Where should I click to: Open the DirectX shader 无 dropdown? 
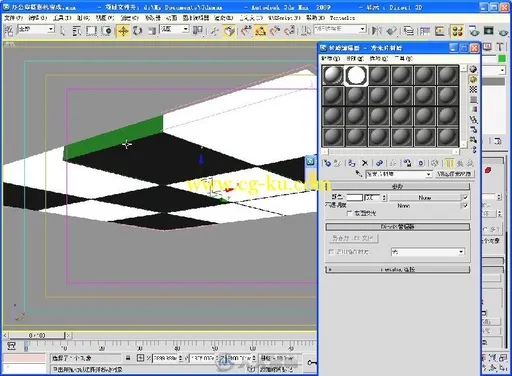click(428, 252)
